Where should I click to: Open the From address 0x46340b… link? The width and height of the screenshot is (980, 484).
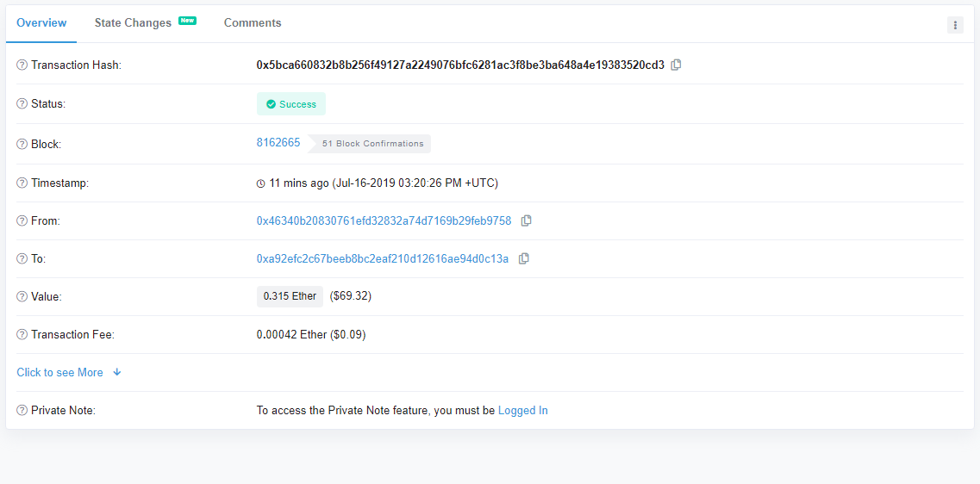[x=384, y=220]
